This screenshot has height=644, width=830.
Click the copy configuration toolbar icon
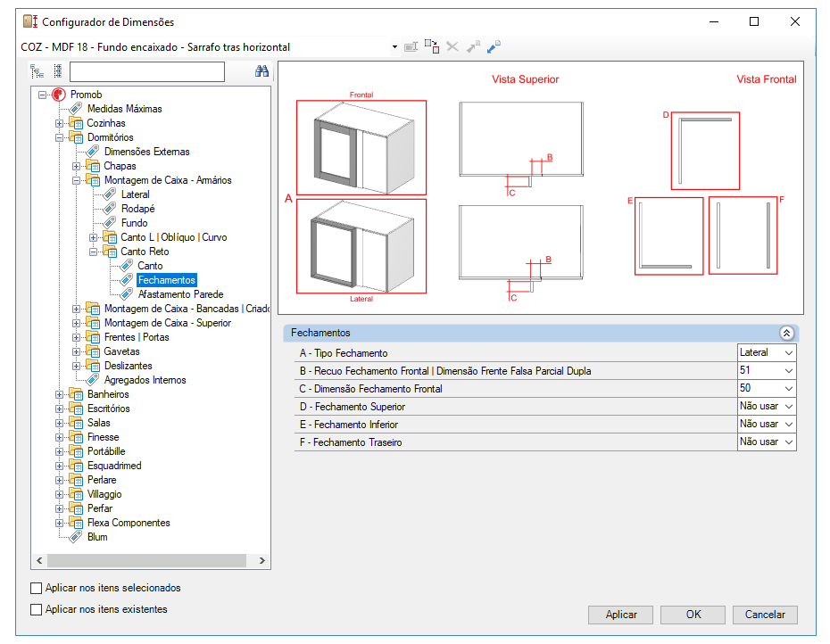point(432,46)
